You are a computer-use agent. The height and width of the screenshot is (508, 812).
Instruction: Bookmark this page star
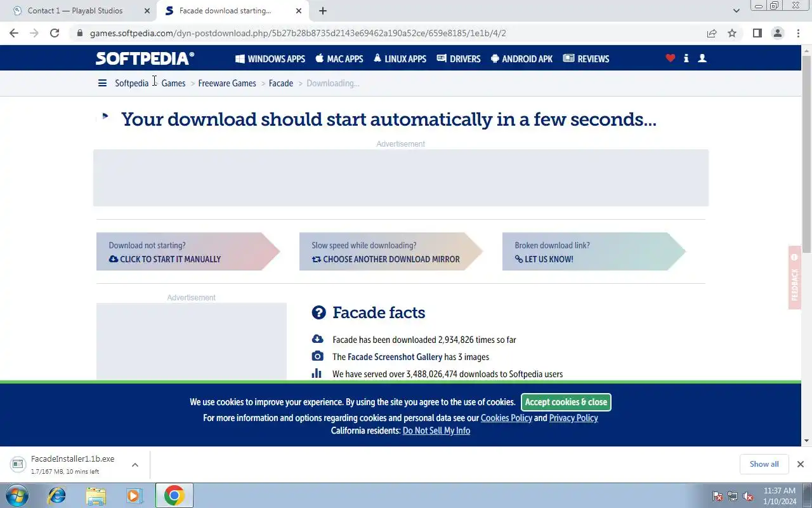[x=732, y=33]
